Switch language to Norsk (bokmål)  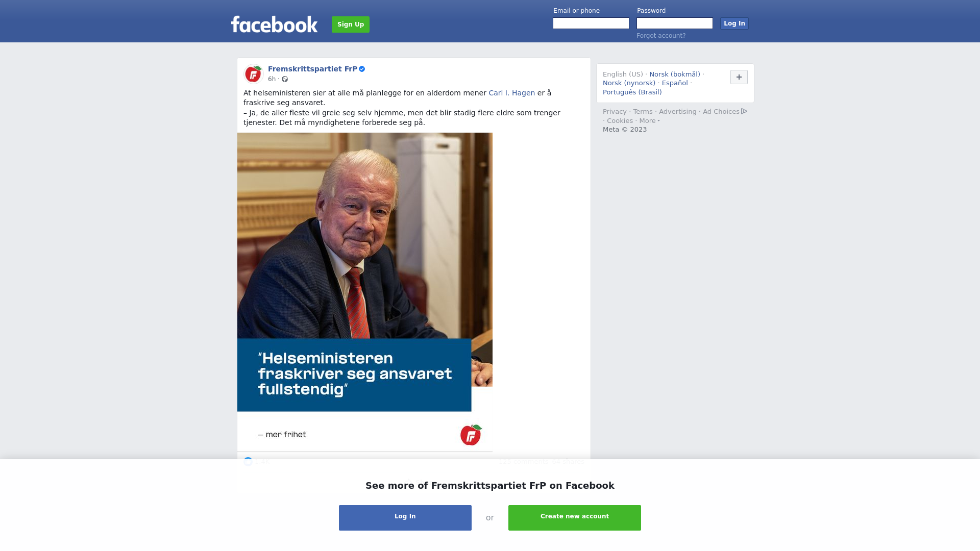point(675,74)
